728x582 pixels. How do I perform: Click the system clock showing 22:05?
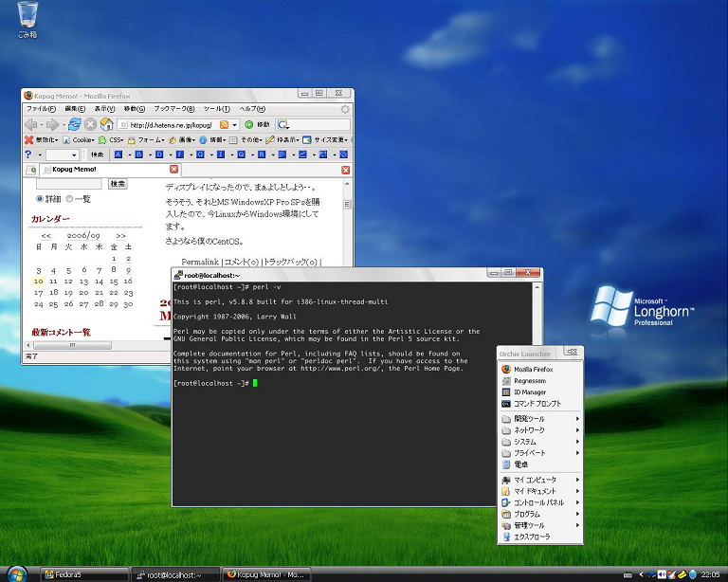tap(710, 574)
